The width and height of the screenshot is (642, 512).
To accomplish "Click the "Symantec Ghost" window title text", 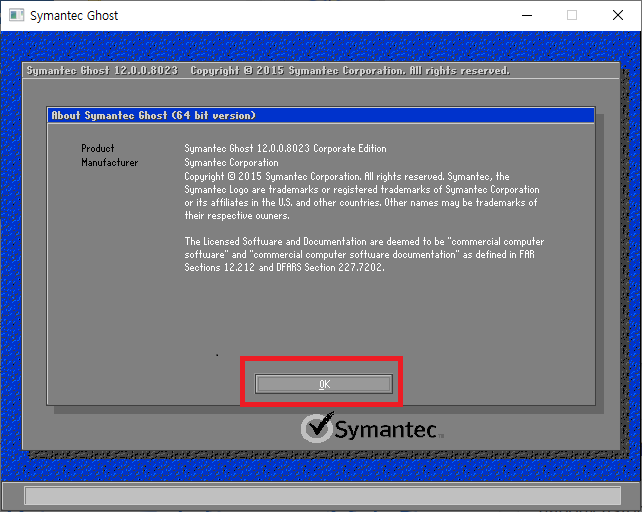I will click(74, 16).
